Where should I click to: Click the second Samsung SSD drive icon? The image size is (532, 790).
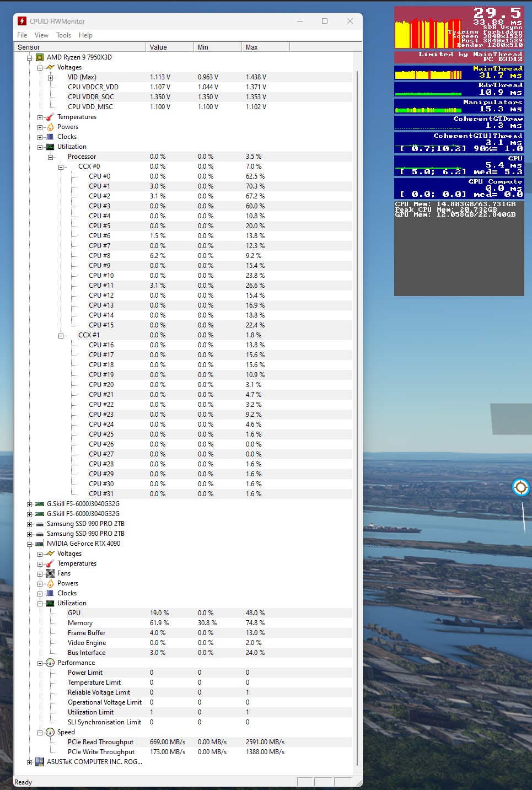(x=40, y=534)
